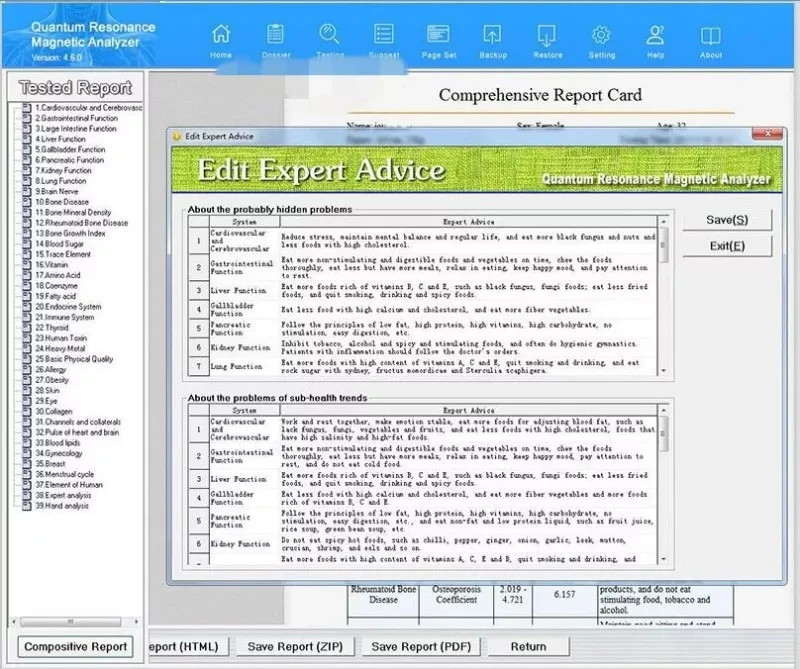Select 12.Rheumatoid Bone Disease report

pyautogui.click(x=82, y=223)
